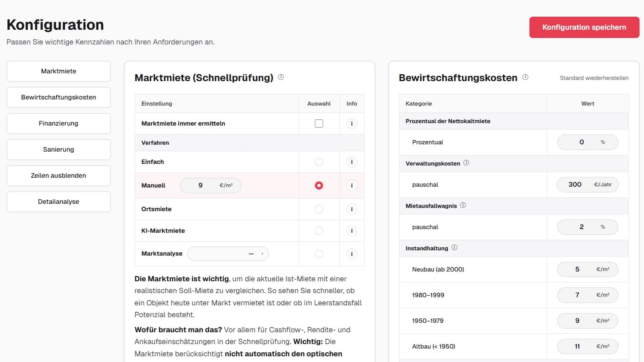Open Instandhaltung info icon
This screenshot has height=362, width=644.
pos(454,247)
